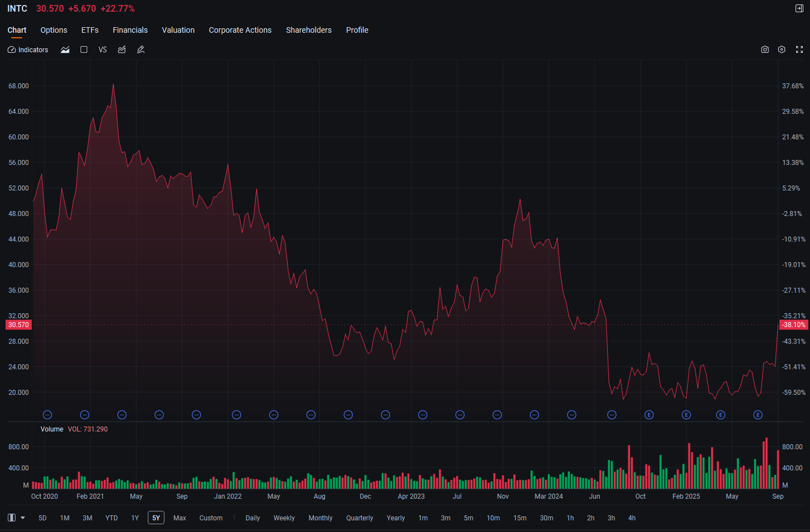Open the Corporate Actions tab
810x532 pixels.
pos(240,30)
